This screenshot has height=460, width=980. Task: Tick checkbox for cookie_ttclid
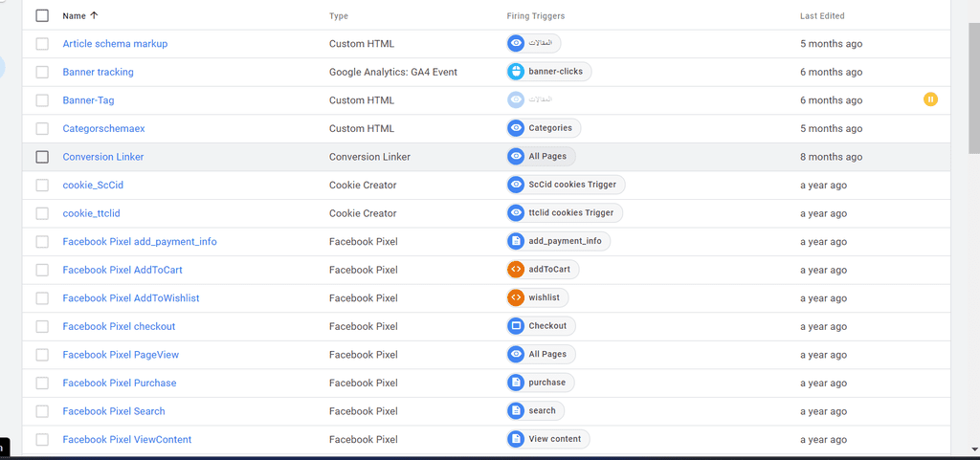[x=42, y=213]
